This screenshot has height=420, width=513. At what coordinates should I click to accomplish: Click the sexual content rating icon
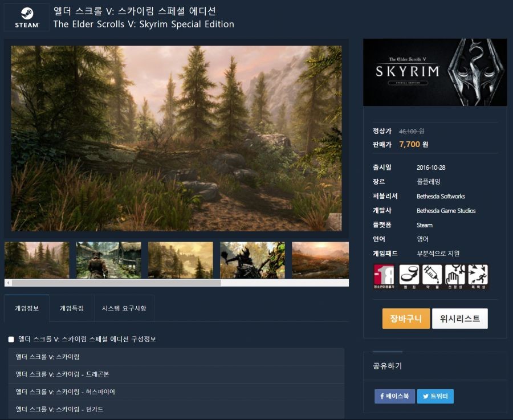pos(455,277)
